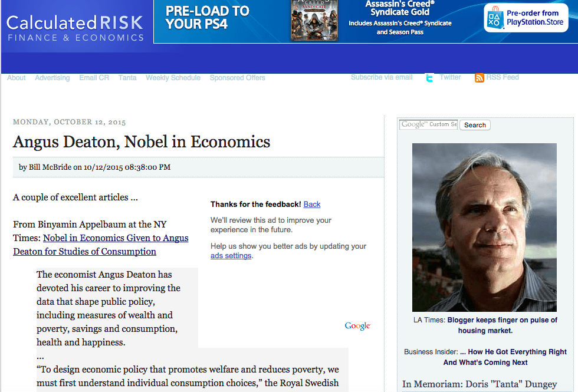Focus the Google Custom Search field
This screenshot has height=392, width=578.
tap(428, 124)
